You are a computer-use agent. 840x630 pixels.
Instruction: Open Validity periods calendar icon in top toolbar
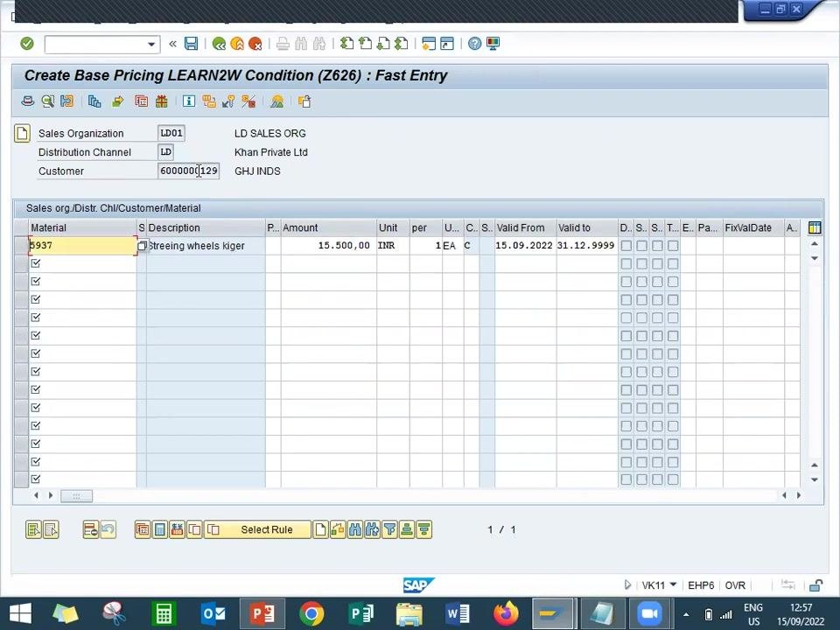click(142, 101)
